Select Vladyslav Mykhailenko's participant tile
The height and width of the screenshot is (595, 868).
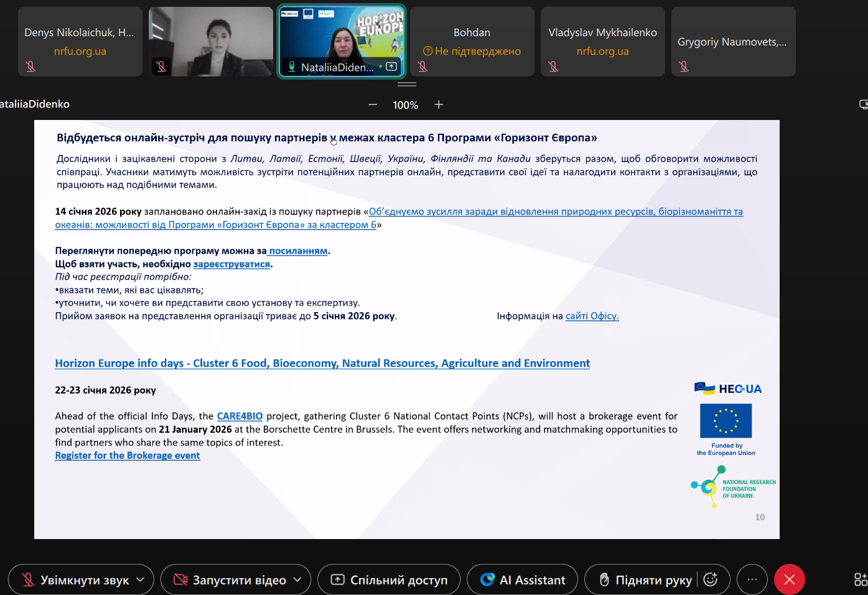click(x=602, y=42)
